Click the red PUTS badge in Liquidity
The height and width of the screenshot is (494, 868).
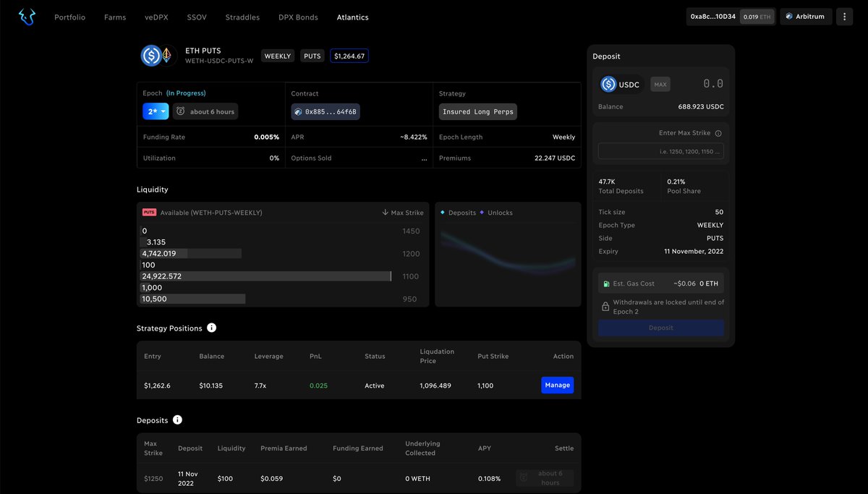149,213
